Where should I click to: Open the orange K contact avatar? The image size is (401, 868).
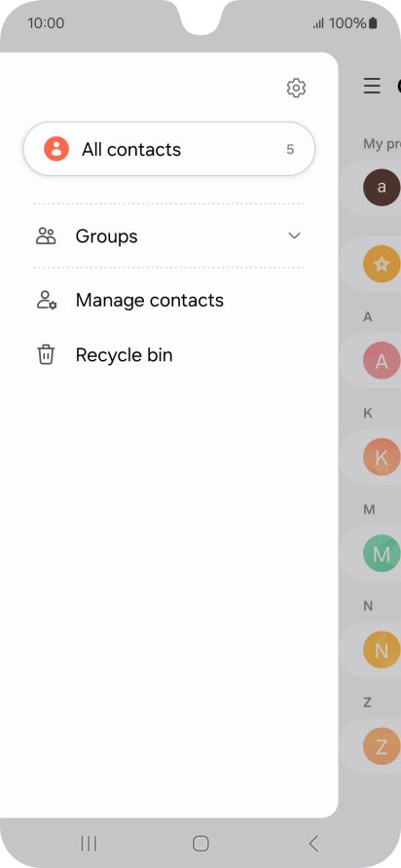pyautogui.click(x=382, y=457)
